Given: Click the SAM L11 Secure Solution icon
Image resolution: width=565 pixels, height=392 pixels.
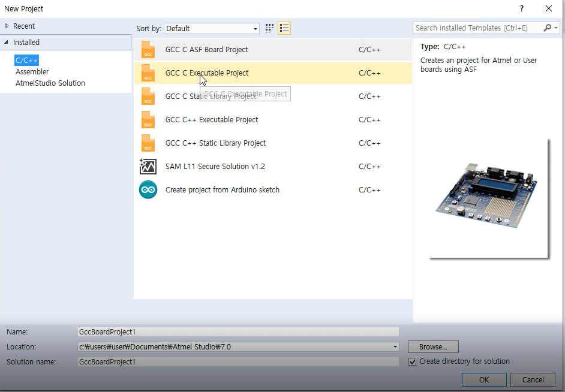Looking at the screenshot, I should point(148,166).
